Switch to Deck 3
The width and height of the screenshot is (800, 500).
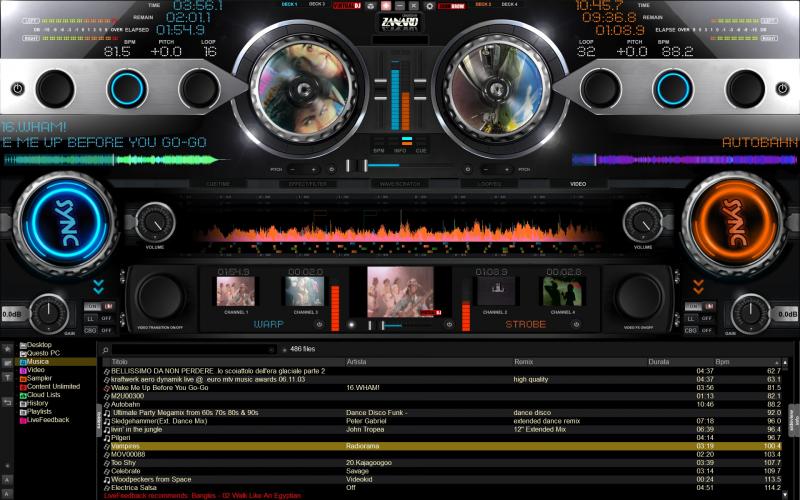pos(317,5)
